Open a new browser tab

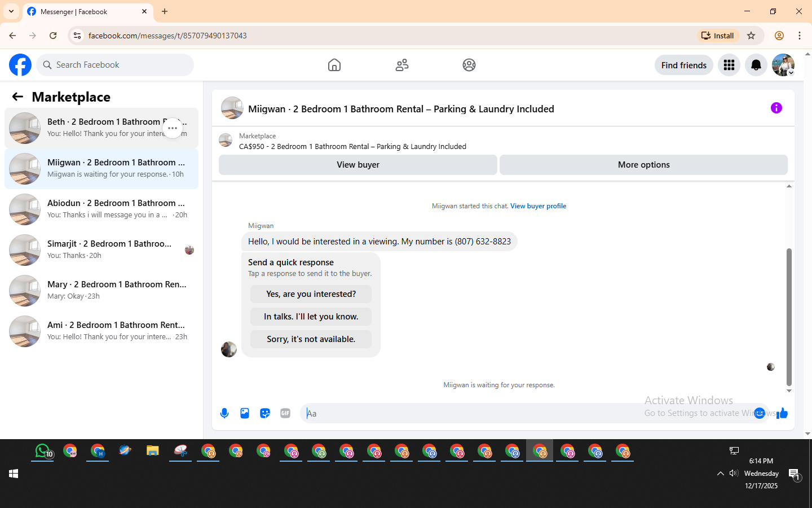(x=165, y=11)
